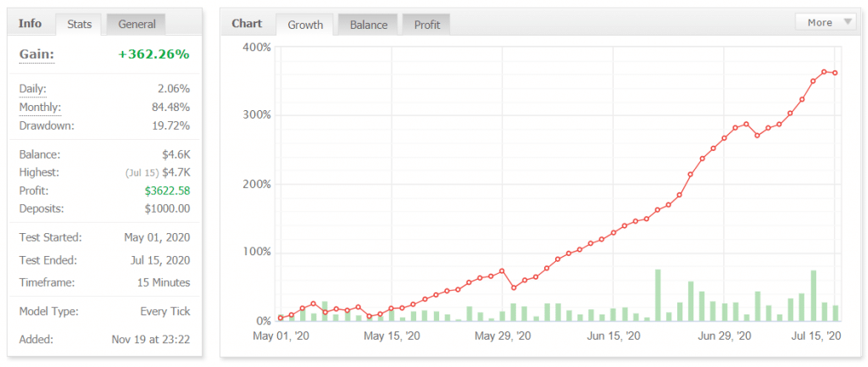Click the Gain label
The height and width of the screenshot is (367, 868).
[36, 54]
